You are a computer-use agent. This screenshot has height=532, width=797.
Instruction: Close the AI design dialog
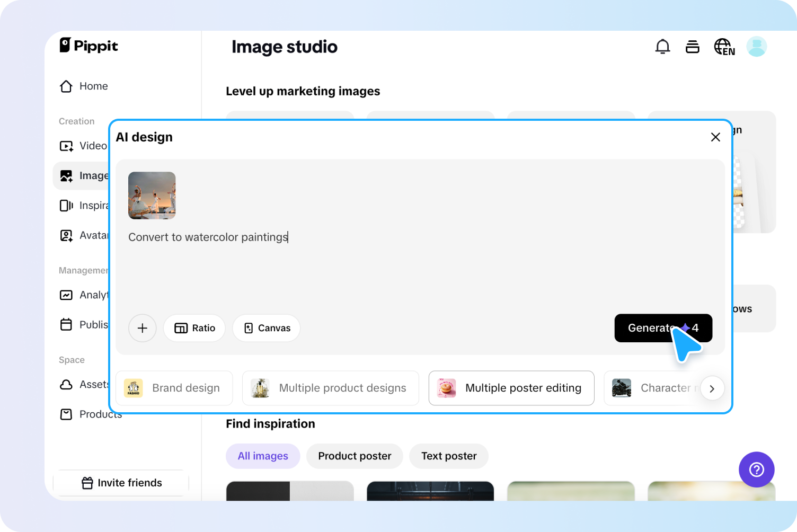[715, 137]
